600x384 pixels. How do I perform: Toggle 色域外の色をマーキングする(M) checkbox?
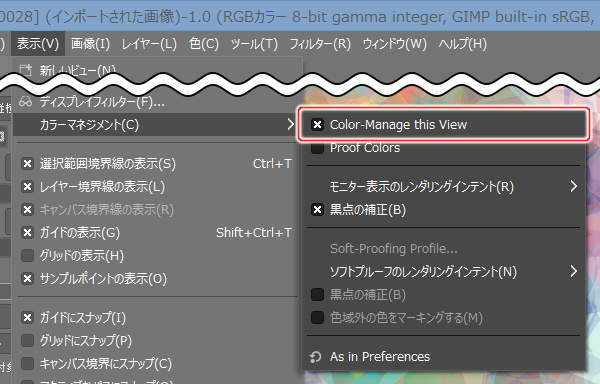pos(317,317)
